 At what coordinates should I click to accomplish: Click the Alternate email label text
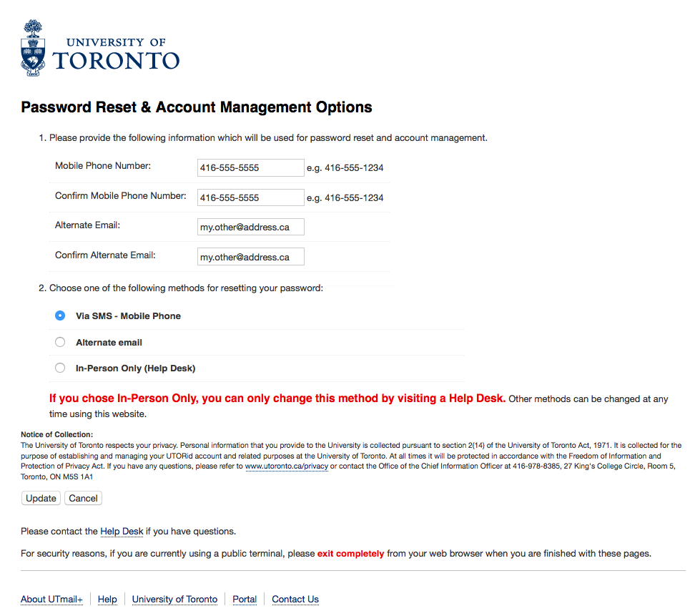109,342
